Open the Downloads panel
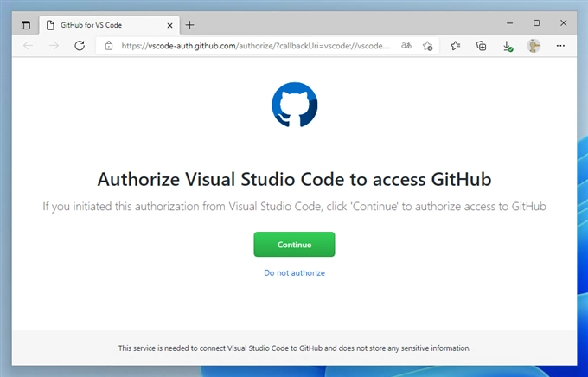This screenshot has width=588, height=377. pyautogui.click(x=508, y=46)
